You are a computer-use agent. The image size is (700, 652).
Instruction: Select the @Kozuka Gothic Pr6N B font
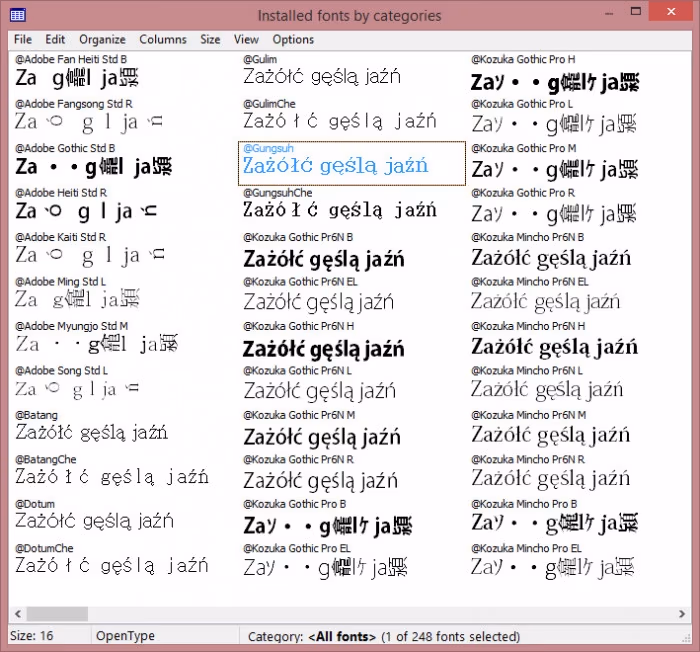click(x=352, y=251)
